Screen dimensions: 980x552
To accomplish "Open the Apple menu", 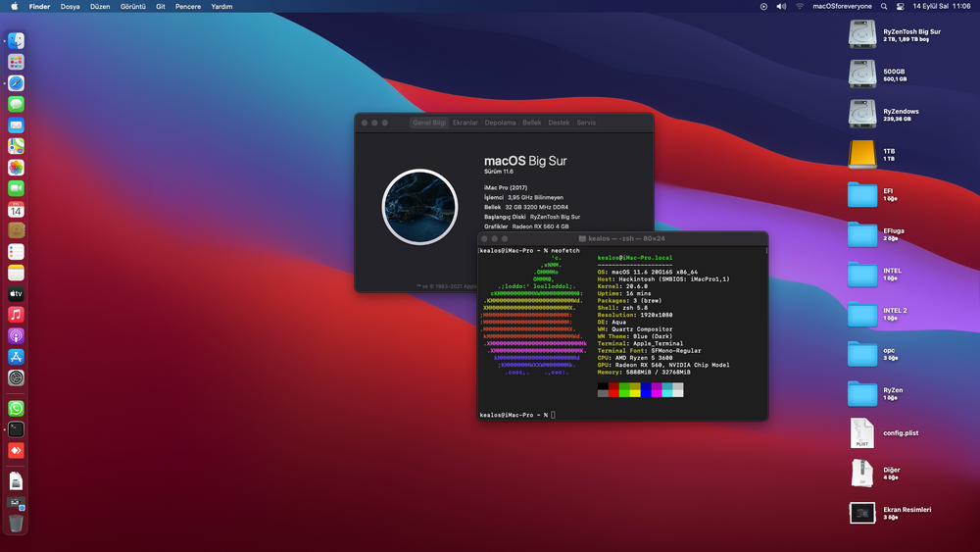I will point(14,6).
